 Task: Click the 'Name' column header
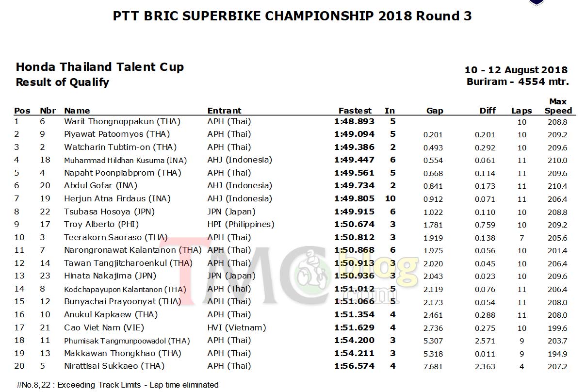(x=77, y=111)
